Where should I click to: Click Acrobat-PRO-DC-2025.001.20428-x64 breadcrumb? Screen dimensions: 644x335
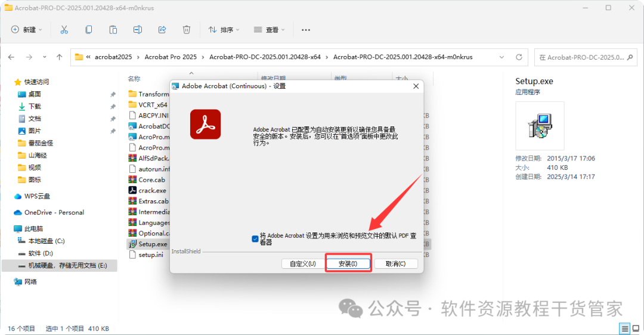point(265,57)
